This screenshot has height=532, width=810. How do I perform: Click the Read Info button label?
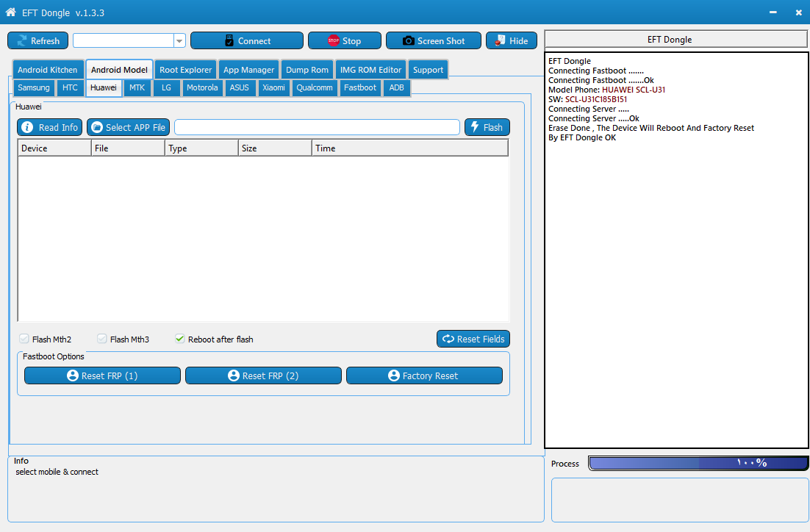coord(58,128)
